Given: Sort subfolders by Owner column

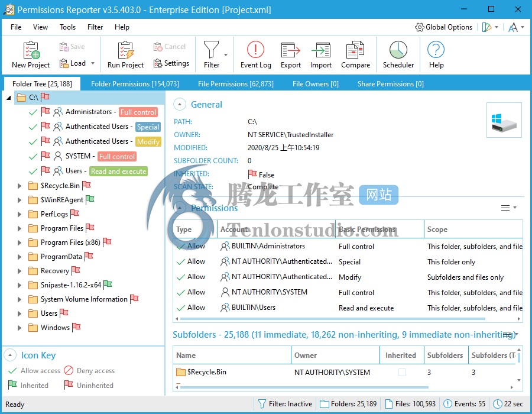Looking at the screenshot, I should coord(335,355).
